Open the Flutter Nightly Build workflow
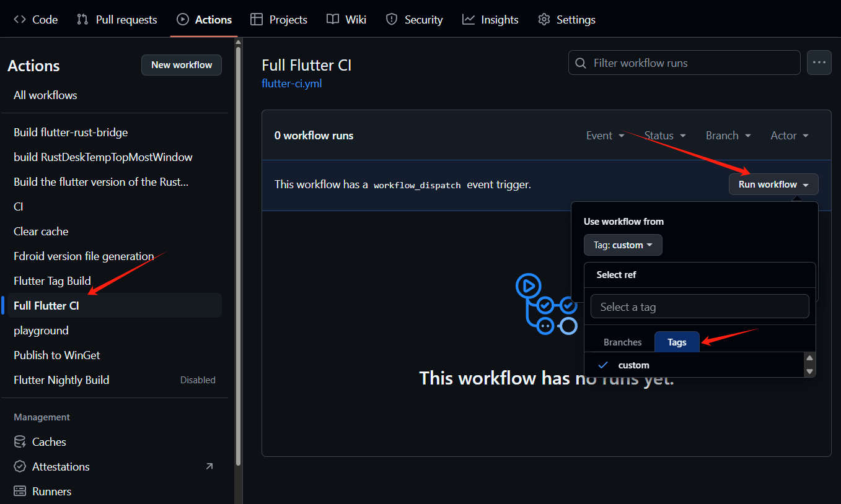The image size is (841, 504). click(115, 380)
